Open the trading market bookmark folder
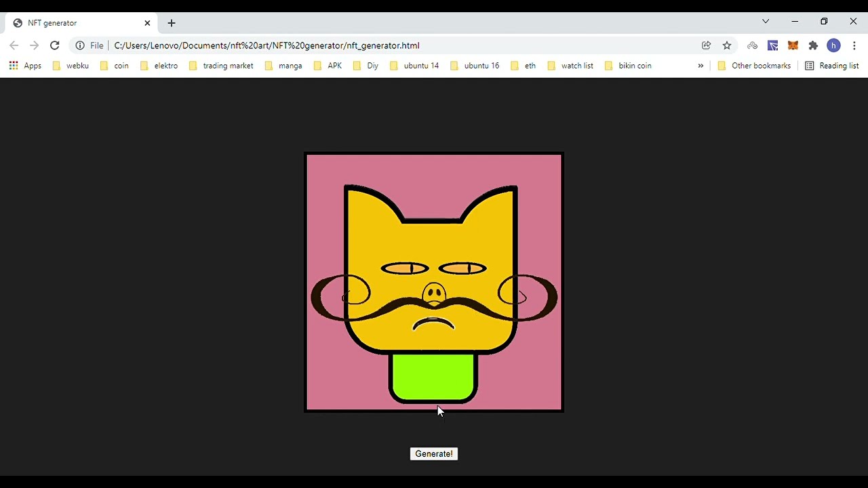This screenshot has width=868, height=488. (221, 66)
